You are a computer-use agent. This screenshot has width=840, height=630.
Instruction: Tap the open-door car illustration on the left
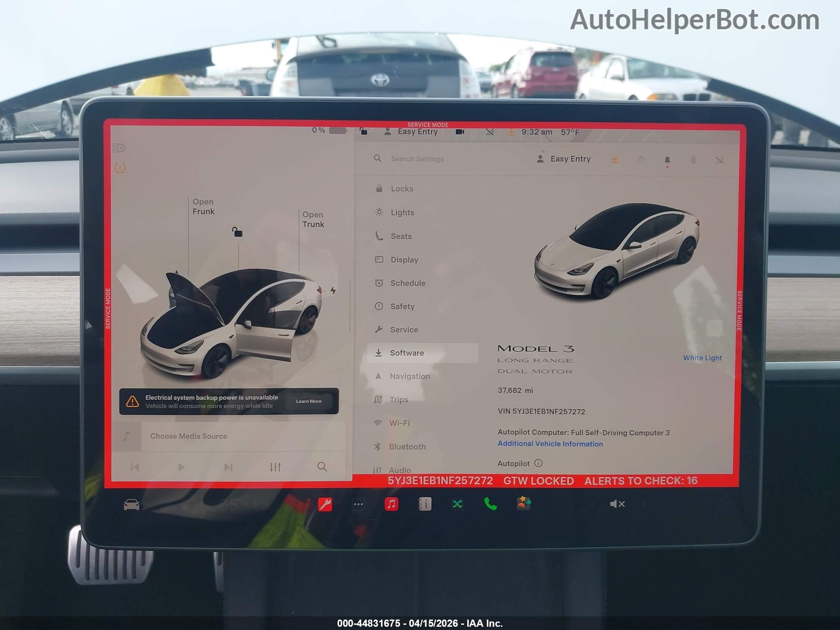[231, 324]
